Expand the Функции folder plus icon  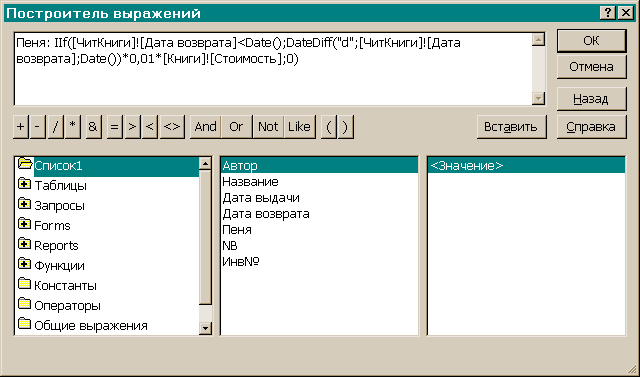(x=24, y=264)
